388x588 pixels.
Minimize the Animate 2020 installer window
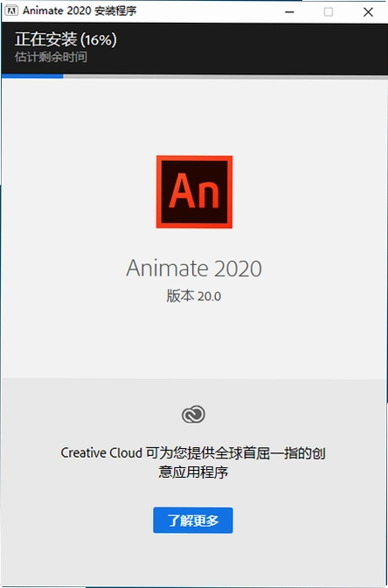click(288, 11)
